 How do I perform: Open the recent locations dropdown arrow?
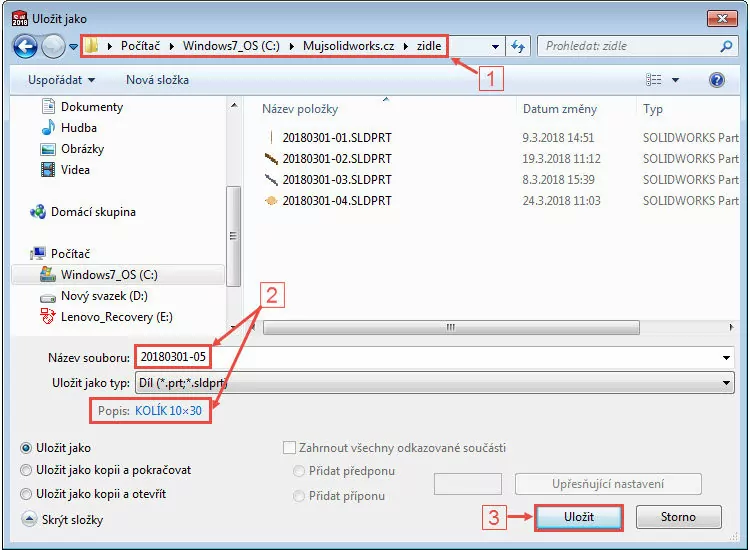pyautogui.click(x=73, y=47)
